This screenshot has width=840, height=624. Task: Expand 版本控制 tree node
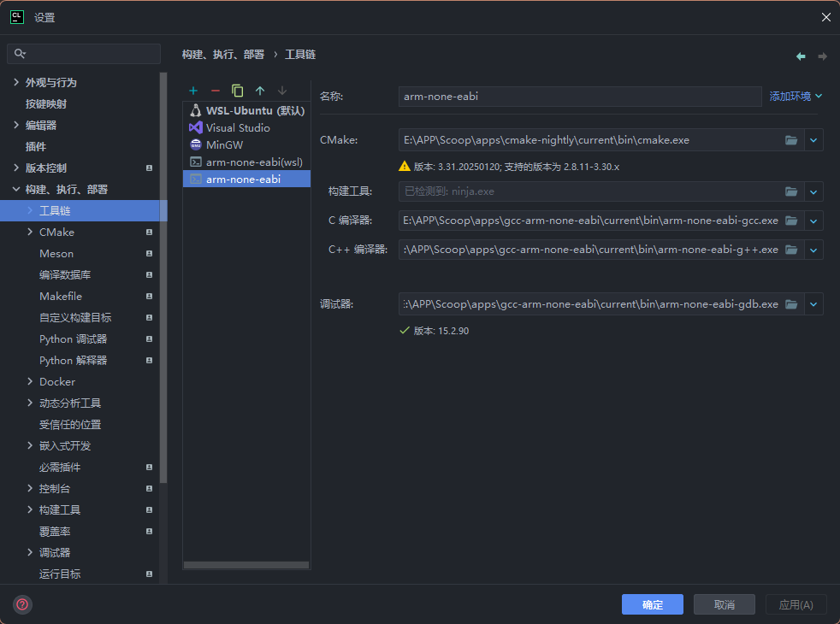pos(16,168)
